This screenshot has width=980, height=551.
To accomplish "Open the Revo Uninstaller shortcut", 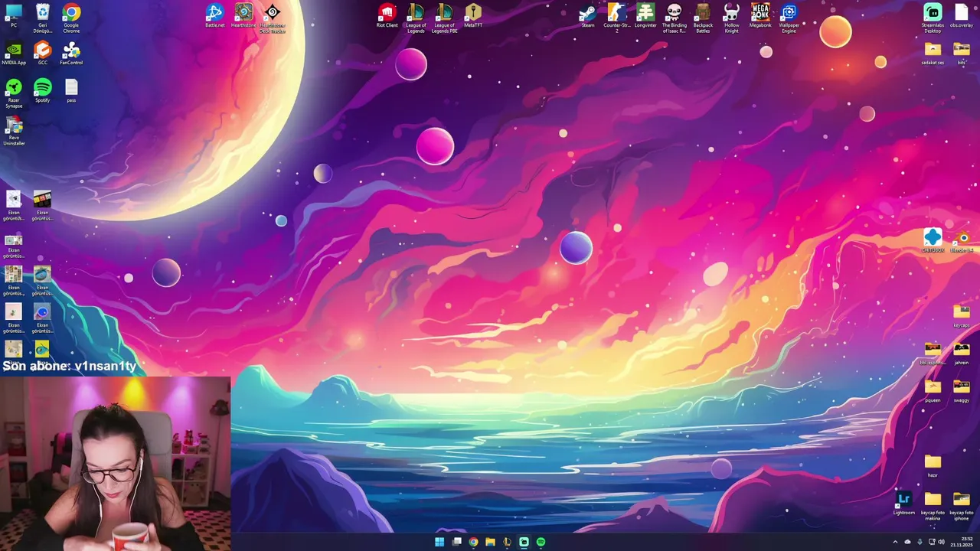I will (14, 131).
